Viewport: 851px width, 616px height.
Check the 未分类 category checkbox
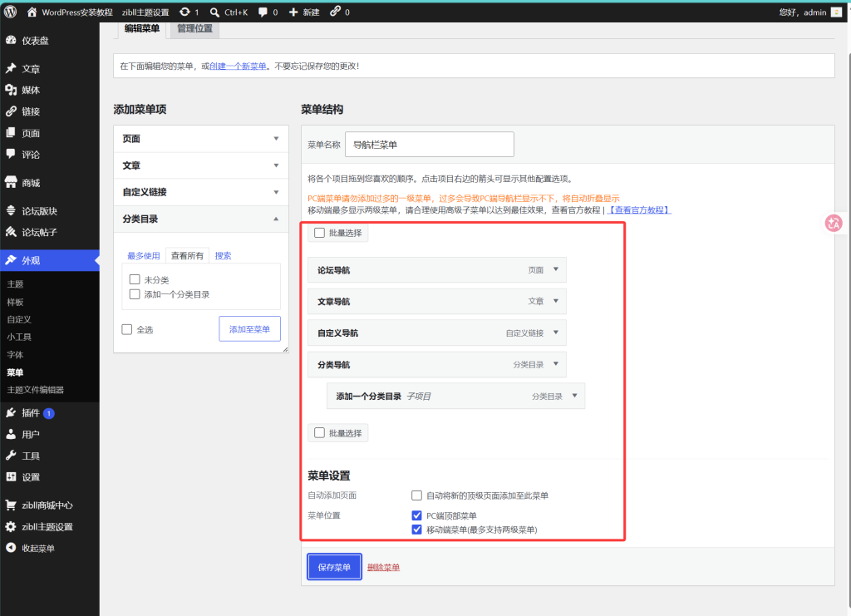pyautogui.click(x=135, y=279)
